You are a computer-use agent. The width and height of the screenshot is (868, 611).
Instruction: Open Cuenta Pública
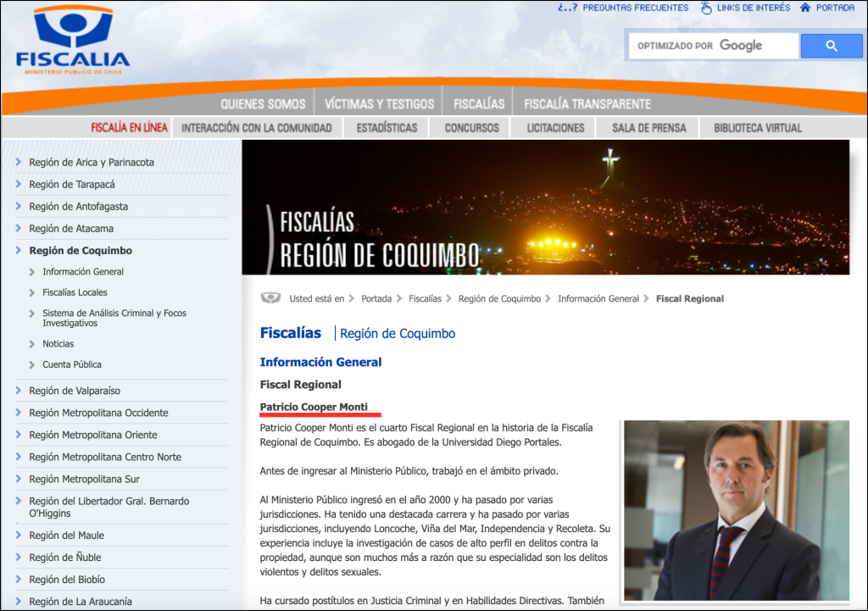72,364
